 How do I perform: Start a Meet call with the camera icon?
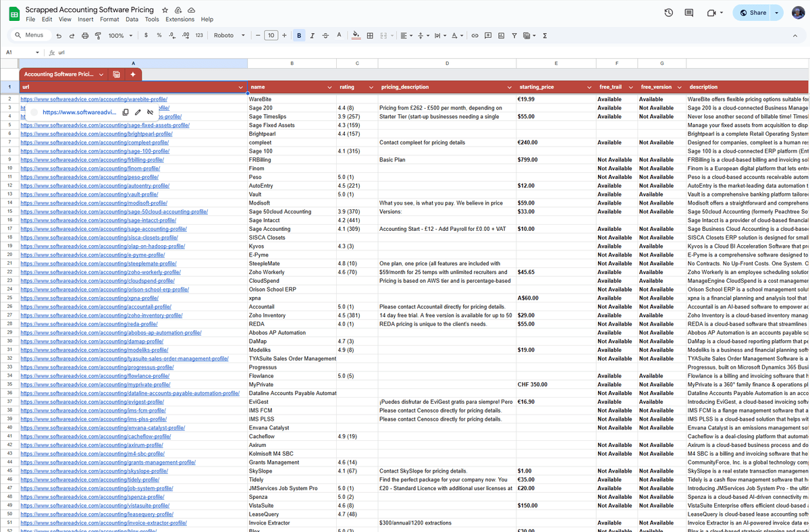click(711, 12)
